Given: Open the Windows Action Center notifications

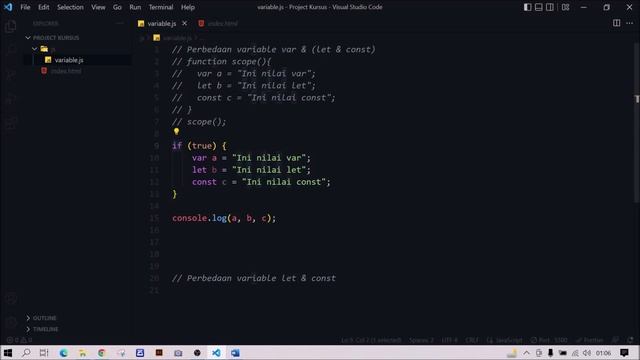Looking at the screenshot, I should pos(624,353).
